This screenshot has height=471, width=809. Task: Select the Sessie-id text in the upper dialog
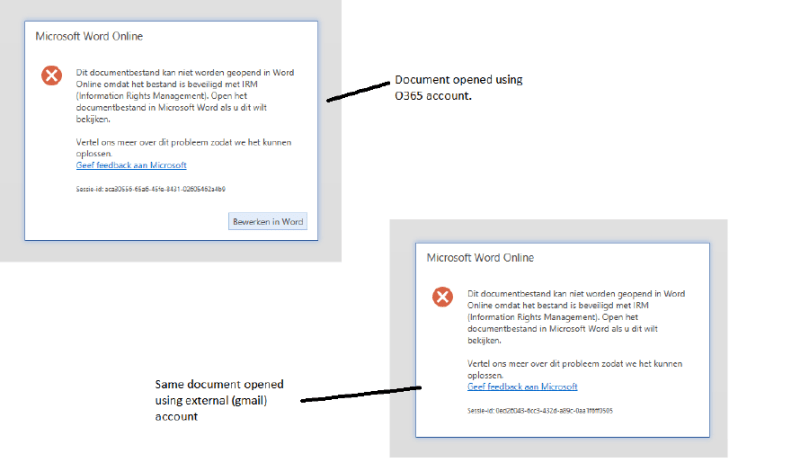pos(150,188)
